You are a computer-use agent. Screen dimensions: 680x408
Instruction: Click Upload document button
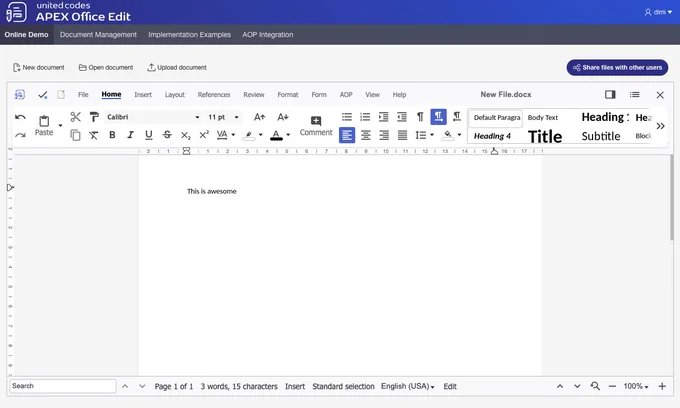[177, 67]
